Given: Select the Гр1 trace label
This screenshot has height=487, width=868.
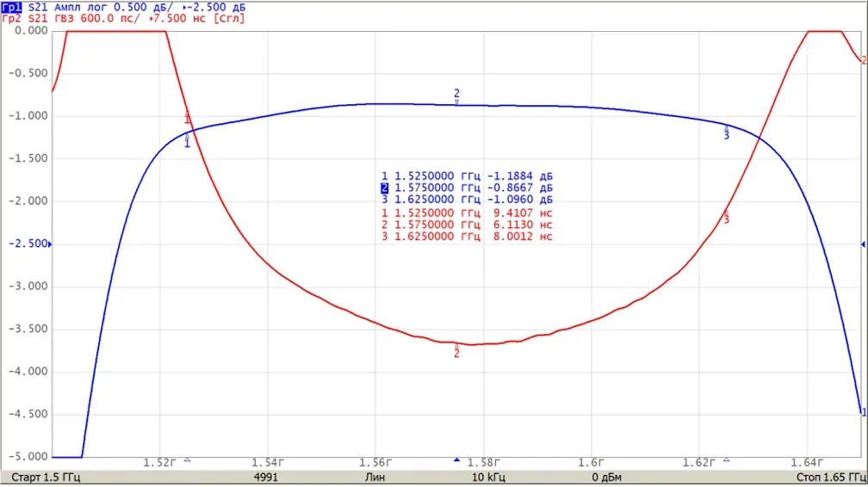Looking at the screenshot, I should pos(12,7).
